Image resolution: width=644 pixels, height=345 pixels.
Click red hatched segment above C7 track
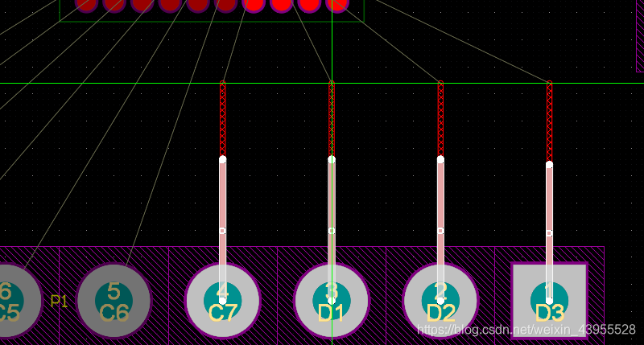click(223, 119)
